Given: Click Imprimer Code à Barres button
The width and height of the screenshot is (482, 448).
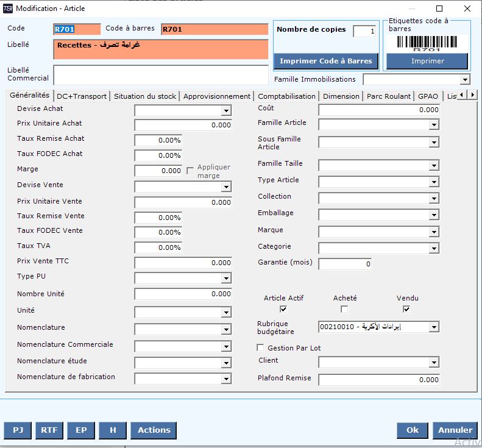Looking at the screenshot, I should tap(326, 61).
